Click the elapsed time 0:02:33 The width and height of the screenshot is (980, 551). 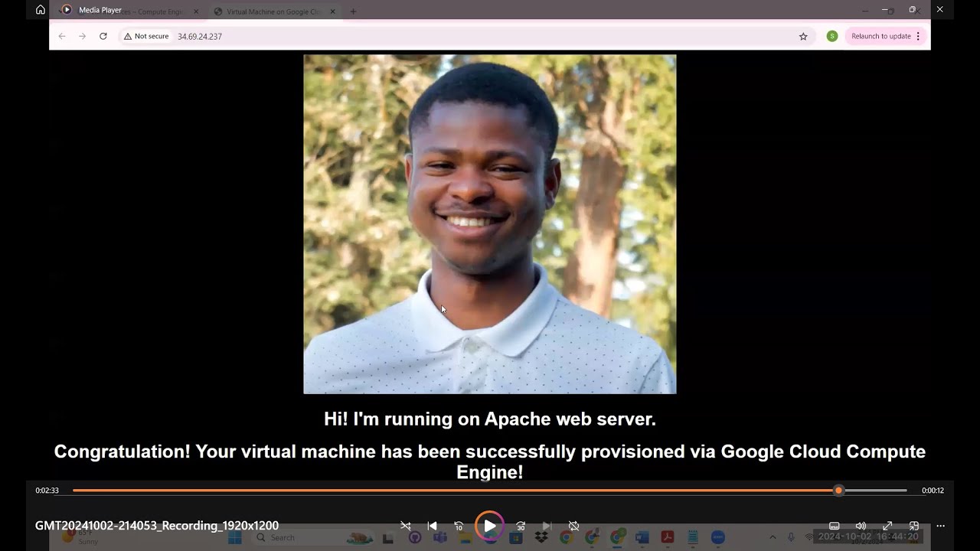[47, 491]
